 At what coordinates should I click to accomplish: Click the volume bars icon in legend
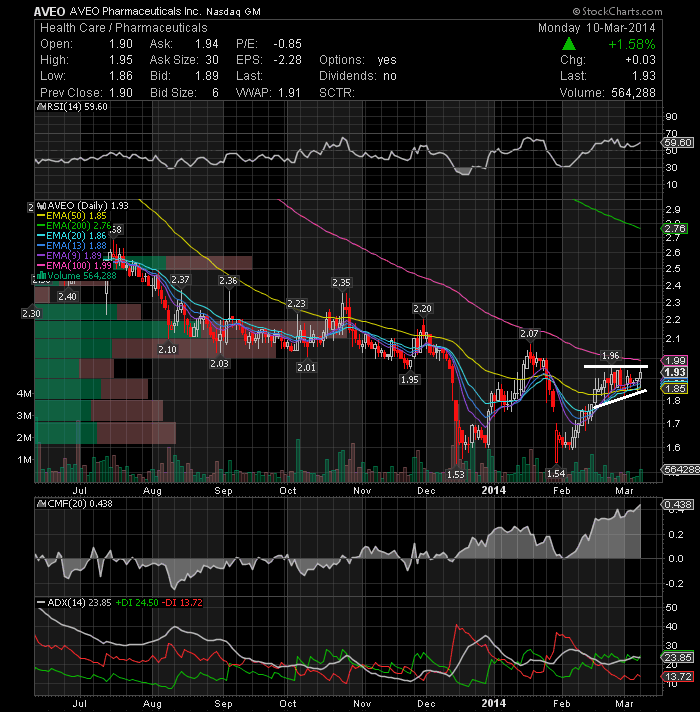(x=42, y=275)
